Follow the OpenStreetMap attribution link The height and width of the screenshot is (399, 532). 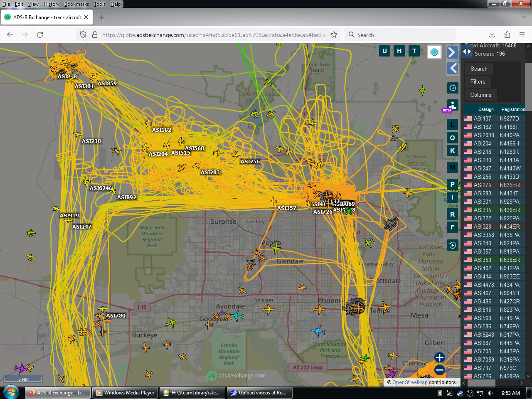click(410, 382)
